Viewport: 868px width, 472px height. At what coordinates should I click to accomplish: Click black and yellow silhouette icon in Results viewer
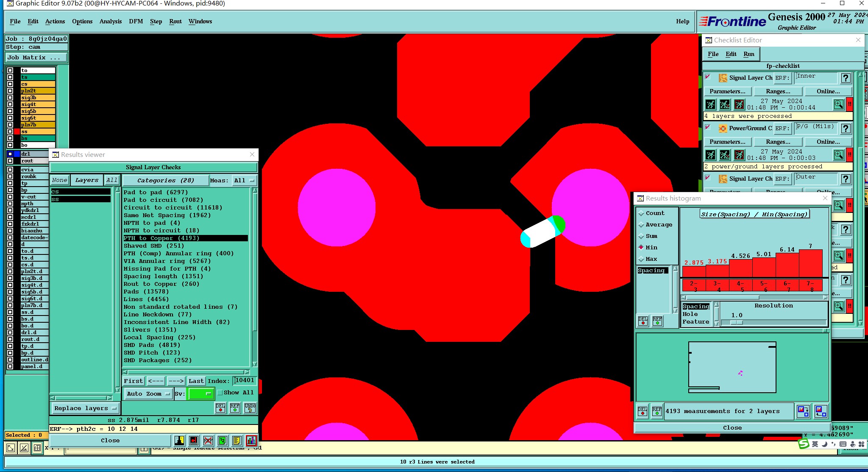point(179,441)
